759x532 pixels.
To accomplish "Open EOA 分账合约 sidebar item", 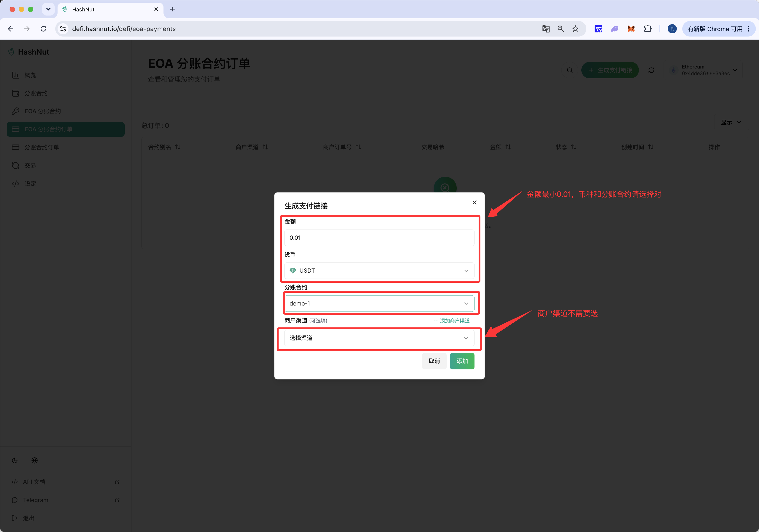I will (x=66, y=111).
